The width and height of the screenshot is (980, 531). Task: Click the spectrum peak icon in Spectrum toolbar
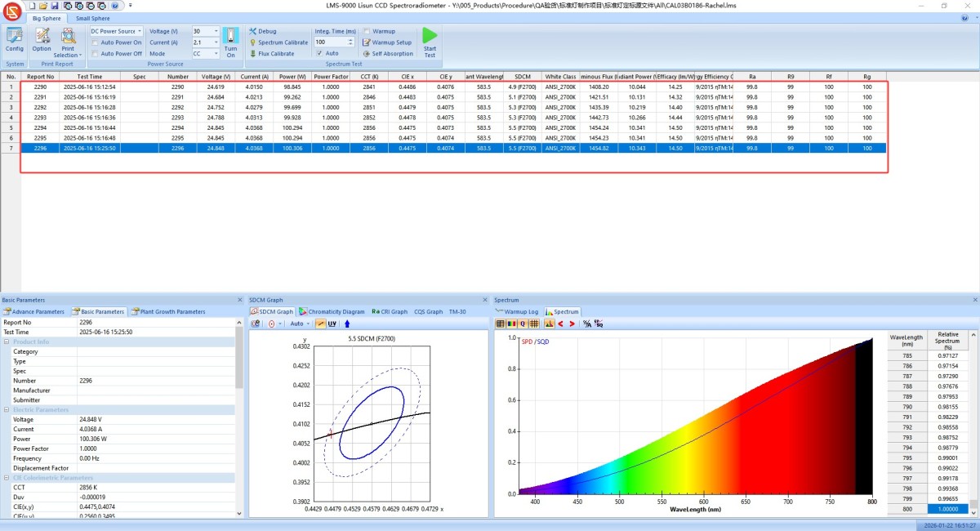tap(549, 324)
